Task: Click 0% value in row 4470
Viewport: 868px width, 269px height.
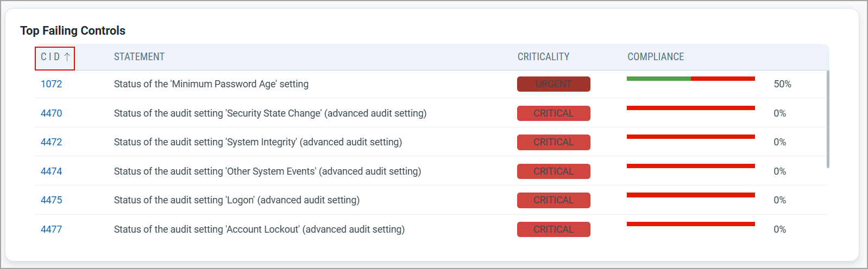Action: (x=779, y=113)
